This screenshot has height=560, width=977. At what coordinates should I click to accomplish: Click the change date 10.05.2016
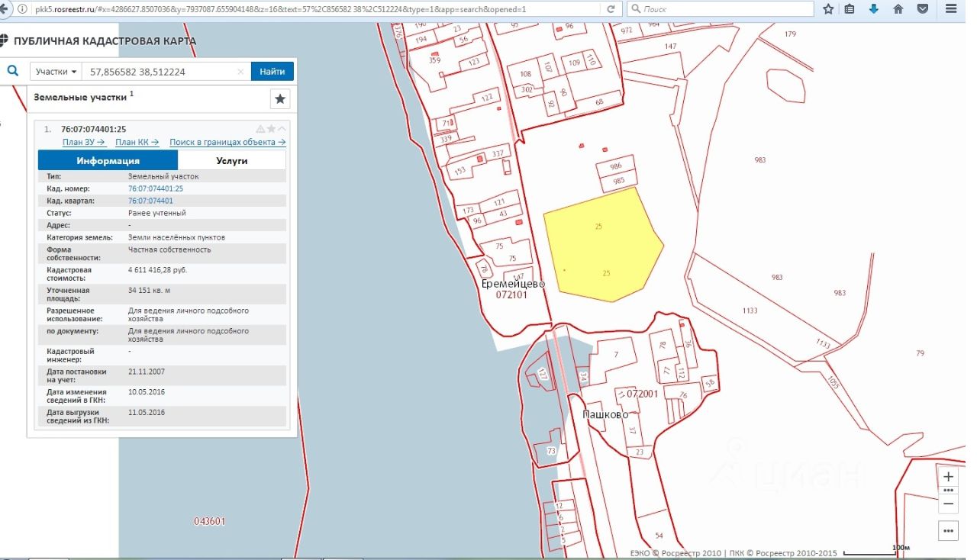[x=147, y=392]
